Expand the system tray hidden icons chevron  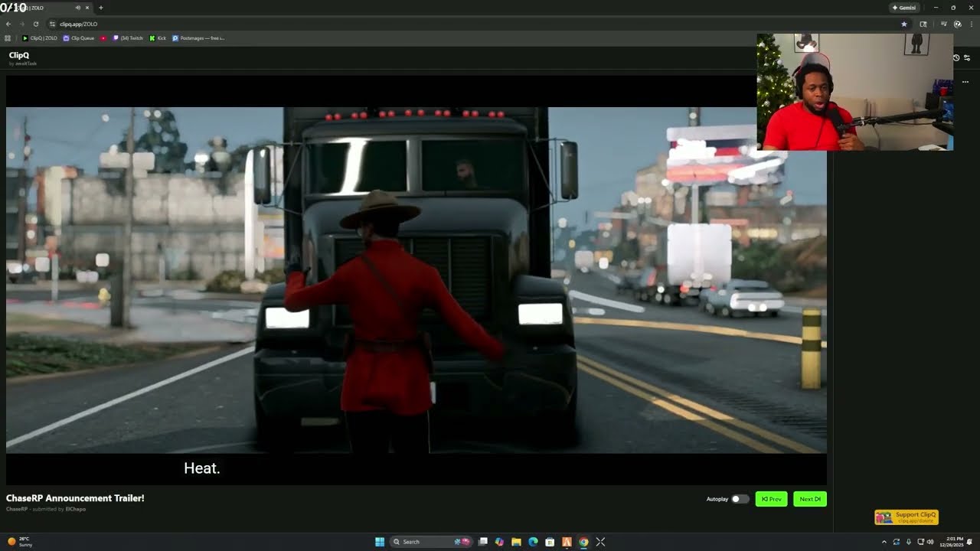point(884,542)
